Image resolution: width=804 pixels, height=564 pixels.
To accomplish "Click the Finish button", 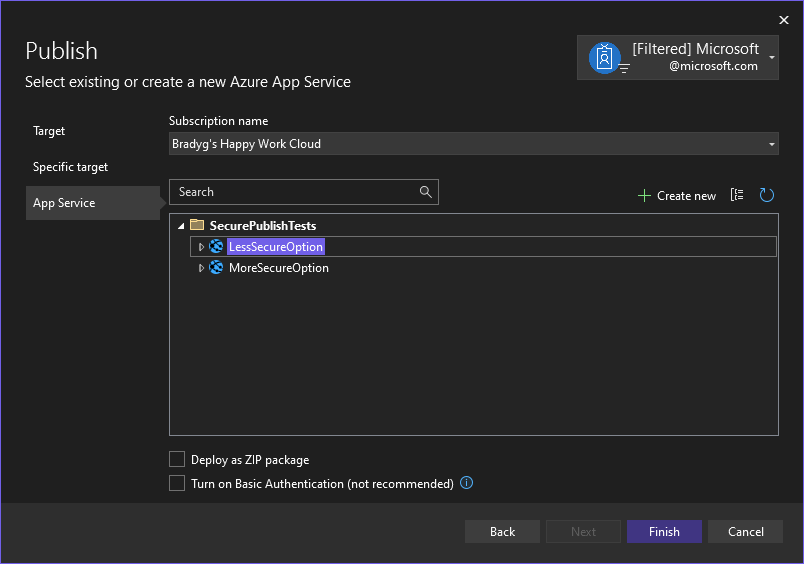I will tap(664, 532).
